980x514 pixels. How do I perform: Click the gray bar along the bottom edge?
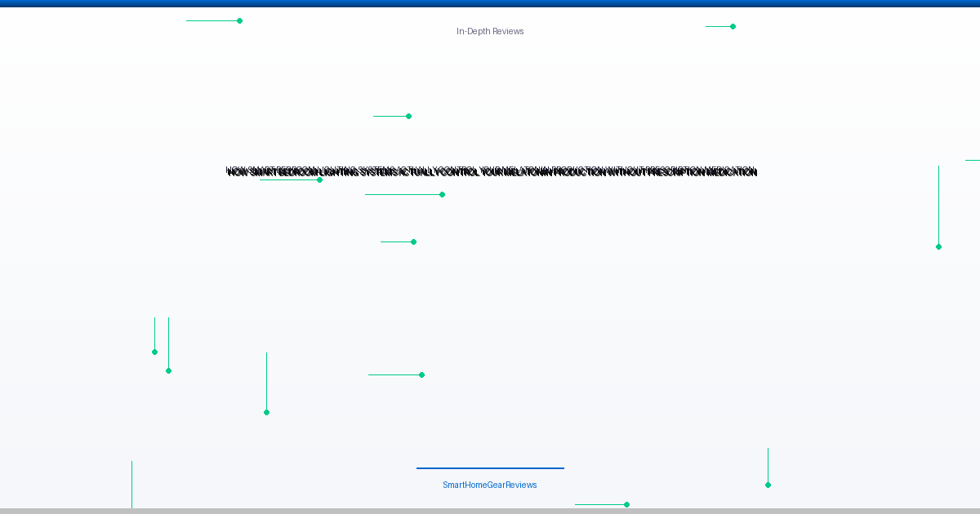coord(490,511)
